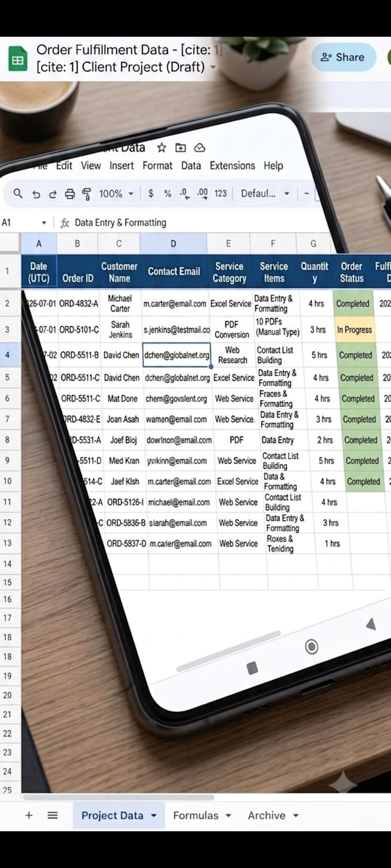This screenshot has height=868, width=391.
Task: Click the Share button
Action: [x=344, y=57]
